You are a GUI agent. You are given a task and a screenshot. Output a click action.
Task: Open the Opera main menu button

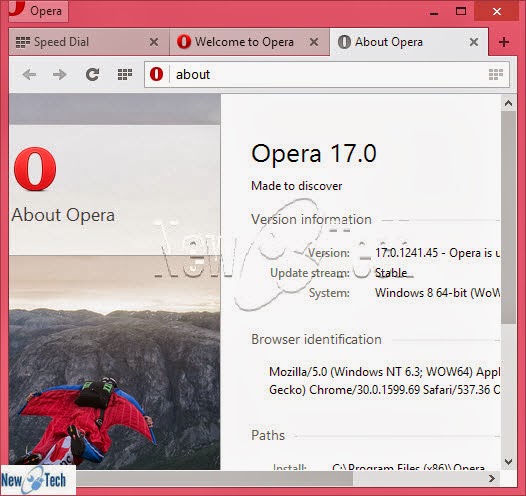coord(38,11)
